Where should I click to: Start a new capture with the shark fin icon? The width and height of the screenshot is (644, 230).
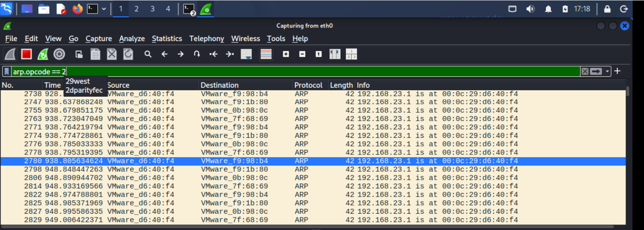click(10, 54)
